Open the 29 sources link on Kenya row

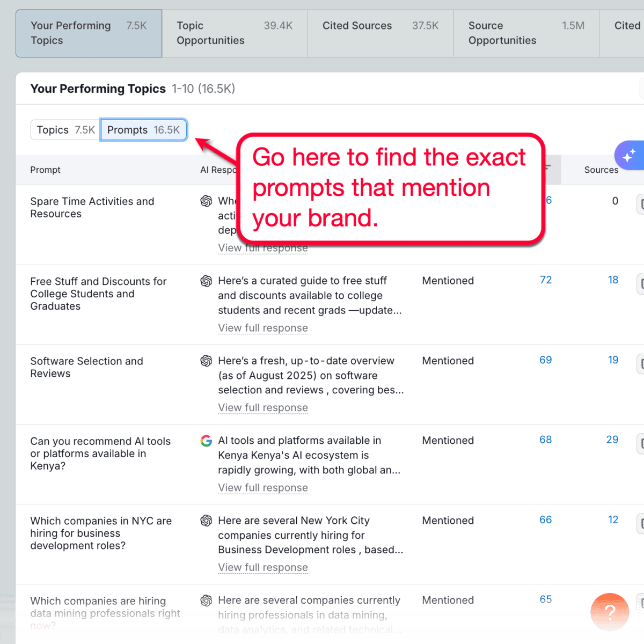pyautogui.click(x=612, y=439)
